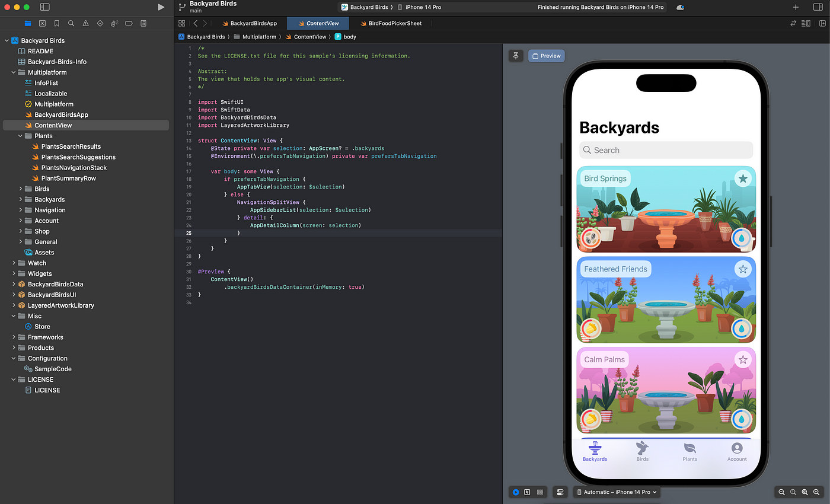Screen dimensions: 830x504
Task: Zoom preview canvas to 100%
Action: tap(793, 492)
